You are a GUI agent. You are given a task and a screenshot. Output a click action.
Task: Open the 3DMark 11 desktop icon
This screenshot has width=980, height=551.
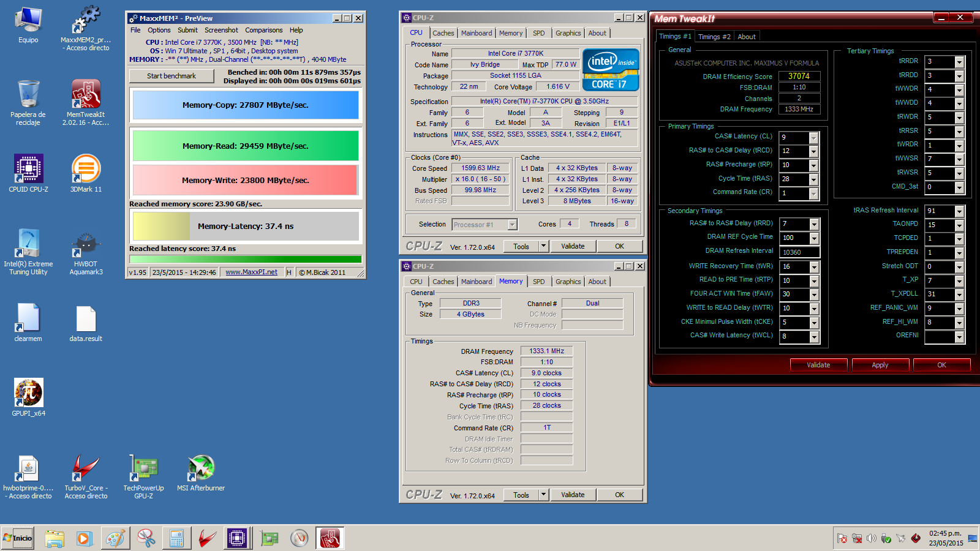tap(86, 173)
